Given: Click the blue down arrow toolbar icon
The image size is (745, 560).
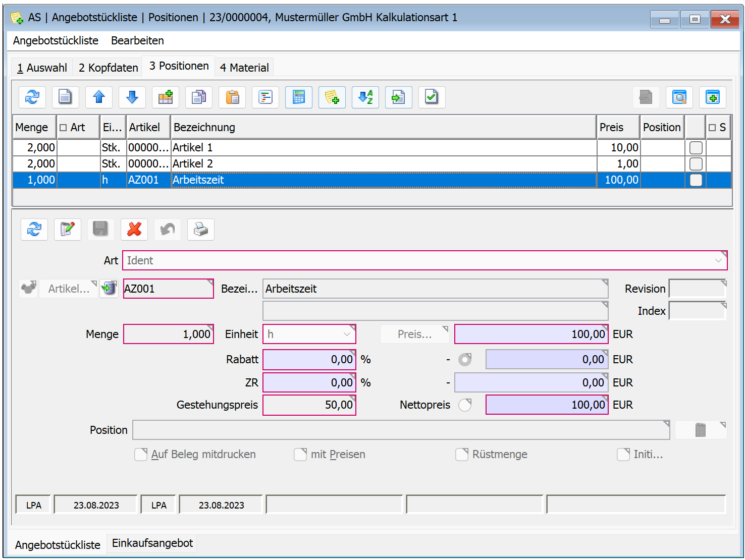Looking at the screenshot, I should pos(132,97).
